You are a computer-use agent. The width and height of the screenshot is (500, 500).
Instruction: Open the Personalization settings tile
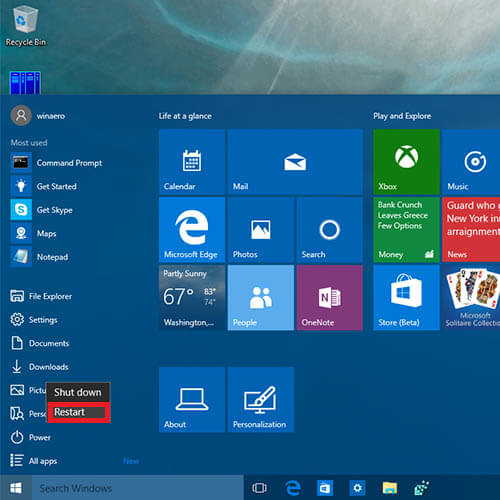(x=261, y=400)
